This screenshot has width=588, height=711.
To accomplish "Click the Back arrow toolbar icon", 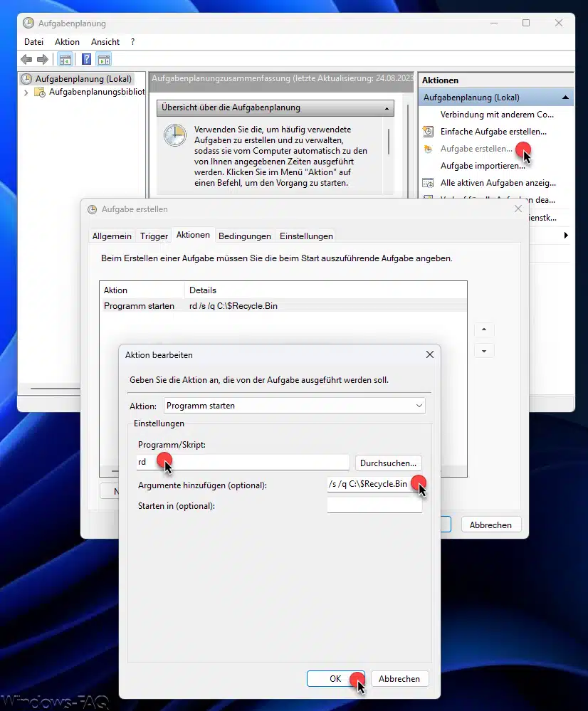I will tap(26, 59).
